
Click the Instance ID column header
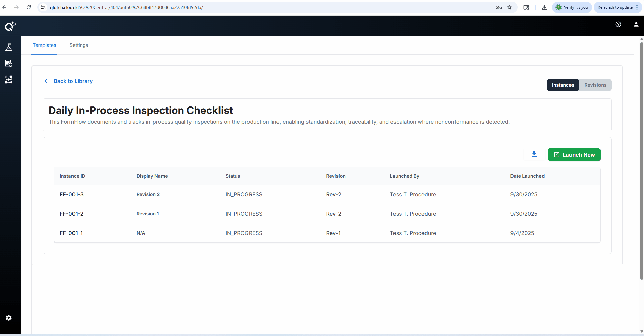pyautogui.click(x=72, y=176)
